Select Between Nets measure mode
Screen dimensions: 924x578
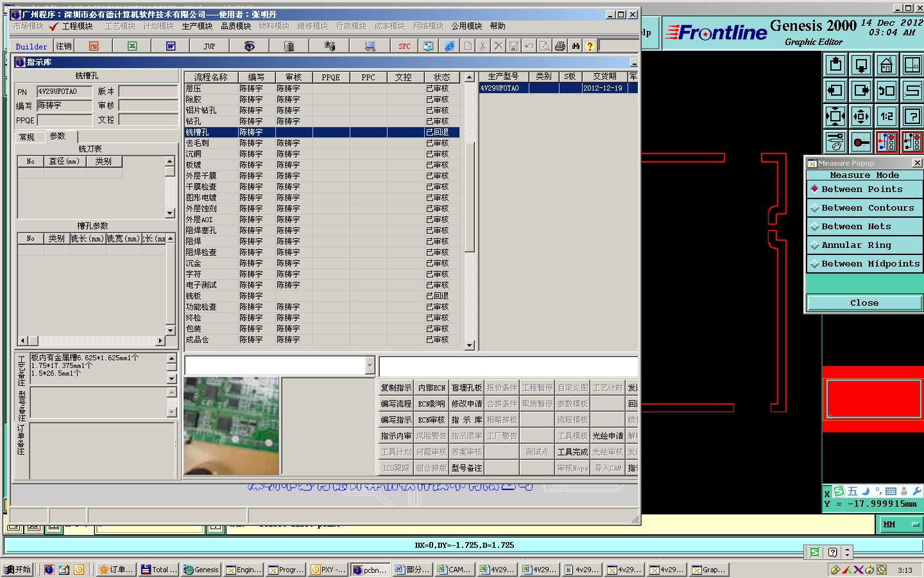click(x=864, y=227)
